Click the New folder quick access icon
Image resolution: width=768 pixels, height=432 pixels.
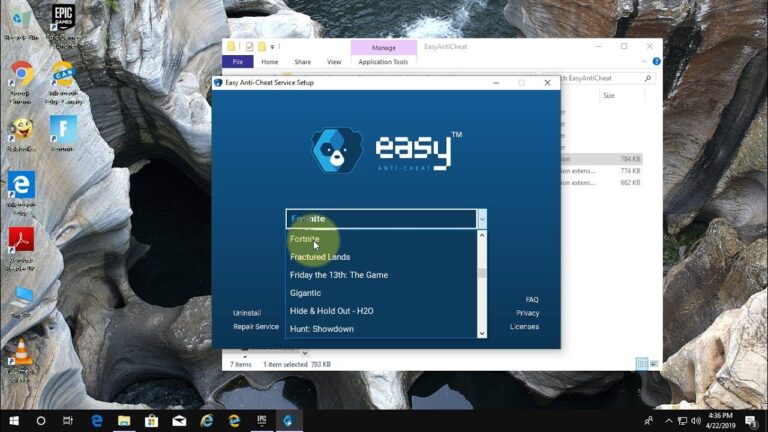[262, 47]
